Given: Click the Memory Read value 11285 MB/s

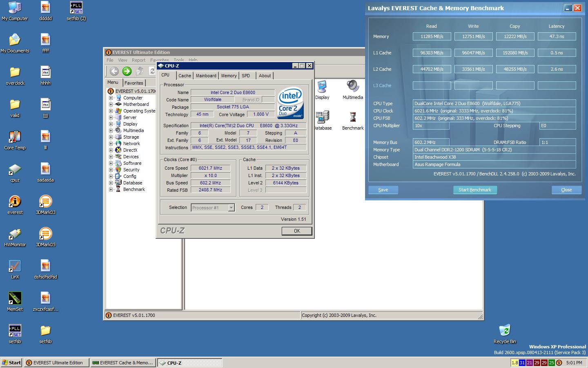Looking at the screenshot, I should click(432, 36).
